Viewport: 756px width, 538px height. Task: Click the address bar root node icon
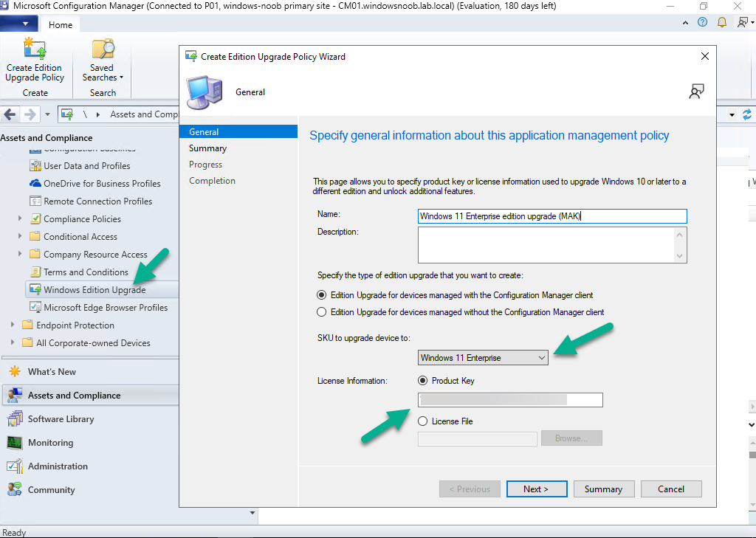coord(67,114)
